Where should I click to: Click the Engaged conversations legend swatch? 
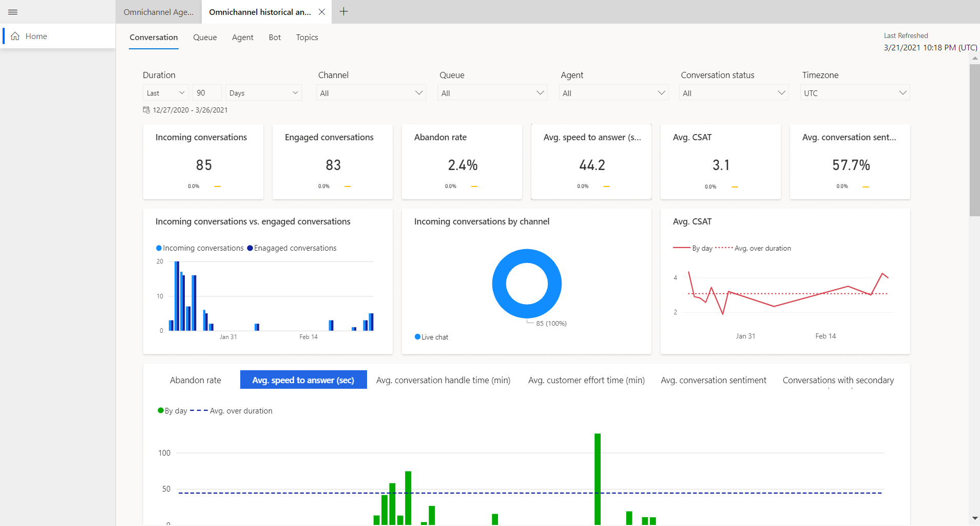coord(250,248)
